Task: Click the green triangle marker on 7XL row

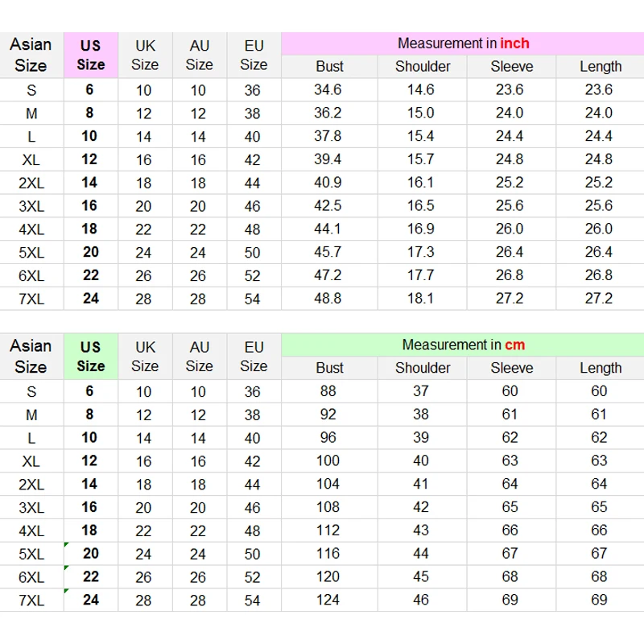Action: pos(66,591)
